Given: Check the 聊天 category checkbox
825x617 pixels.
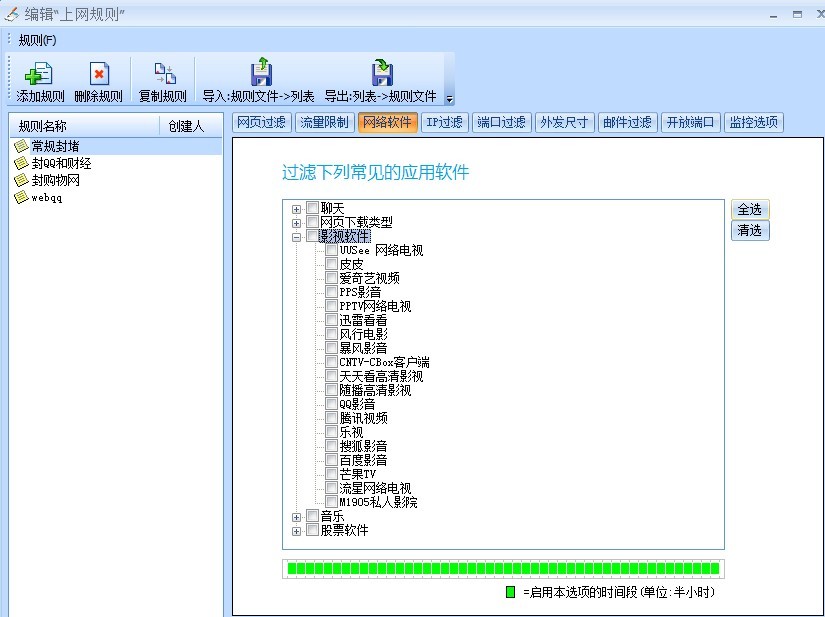Looking at the screenshot, I should coord(313,207).
